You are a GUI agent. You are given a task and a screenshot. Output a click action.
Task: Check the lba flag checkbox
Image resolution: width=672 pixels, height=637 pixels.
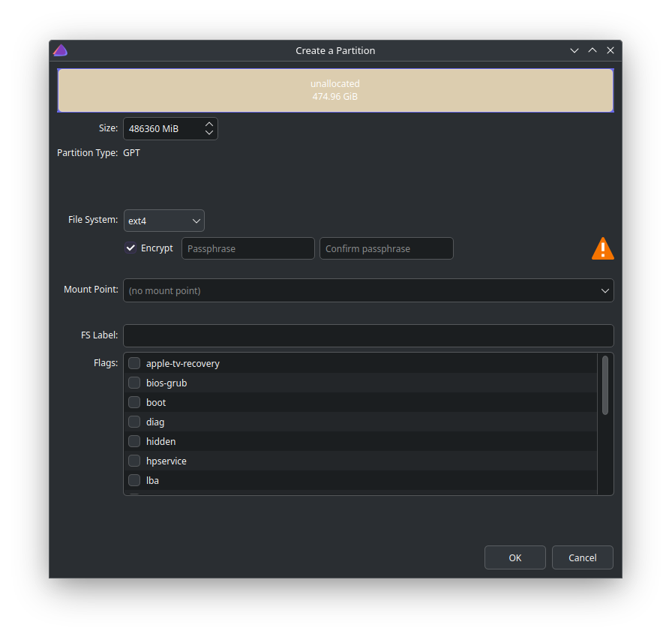point(134,480)
